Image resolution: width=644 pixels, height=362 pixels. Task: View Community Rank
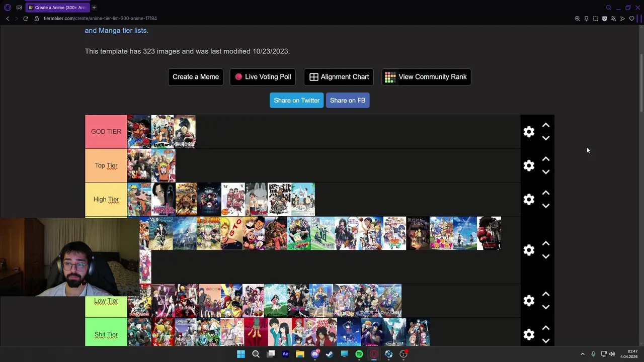tap(426, 77)
